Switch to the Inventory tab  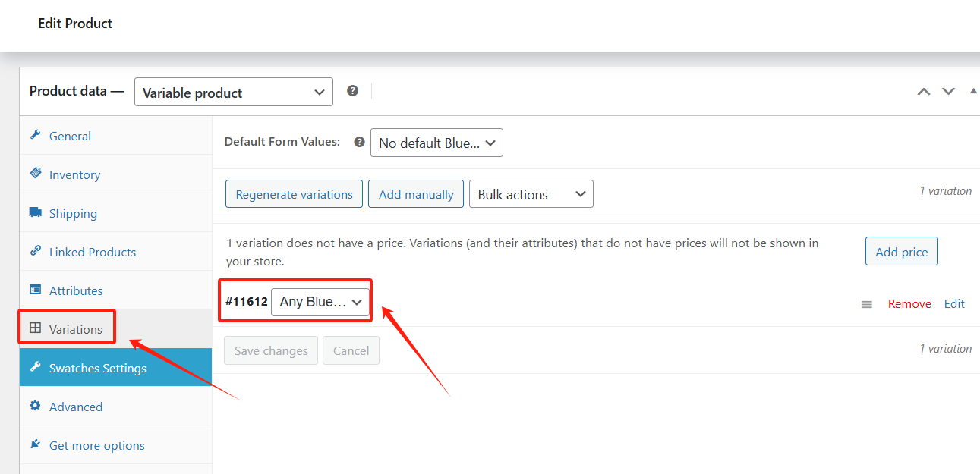click(x=74, y=174)
